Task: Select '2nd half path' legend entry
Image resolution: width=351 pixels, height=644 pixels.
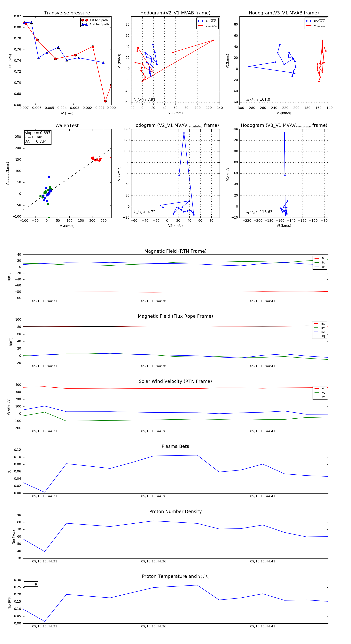Action: (95, 25)
